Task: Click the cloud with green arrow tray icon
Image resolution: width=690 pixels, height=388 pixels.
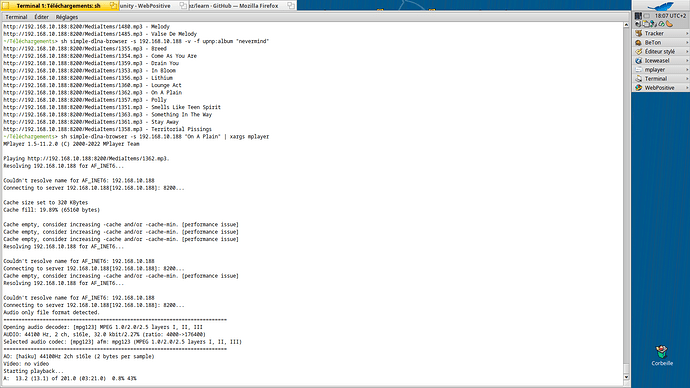Action: click(x=661, y=24)
